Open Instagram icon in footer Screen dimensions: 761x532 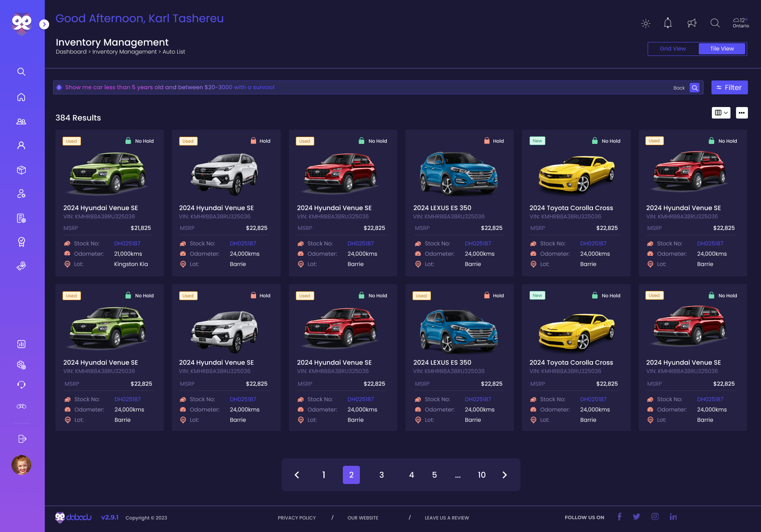655,517
